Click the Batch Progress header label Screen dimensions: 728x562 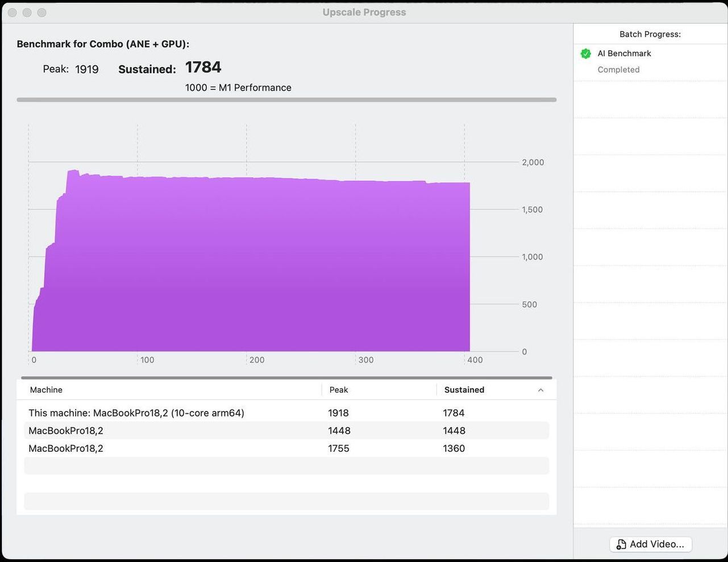coord(650,34)
